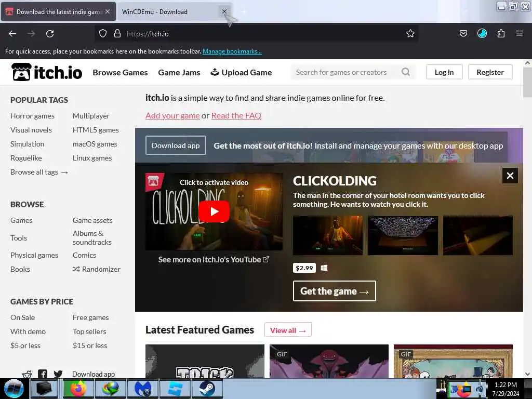Screen dimensions: 532x399
Task: Click Browse all tags arrow link
Action: [39, 172]
